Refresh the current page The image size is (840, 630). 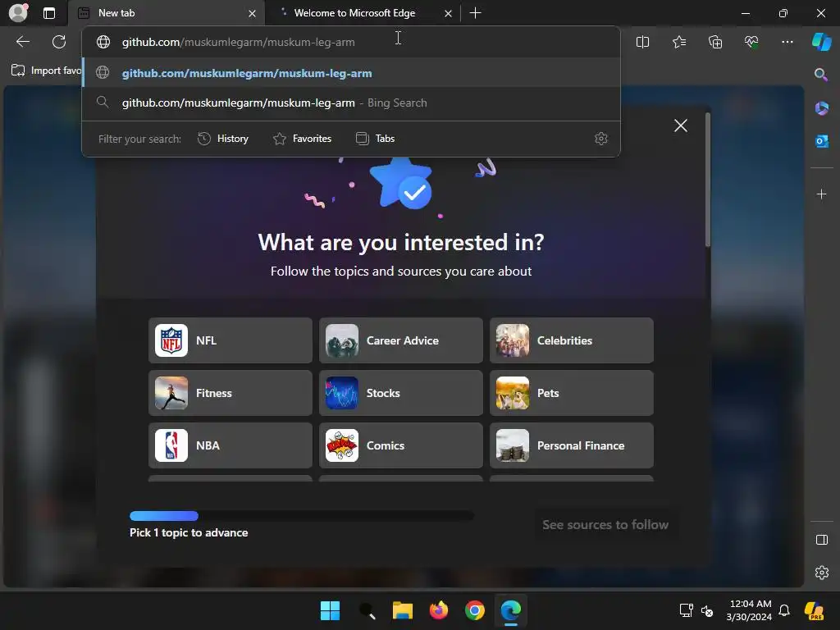59,42
